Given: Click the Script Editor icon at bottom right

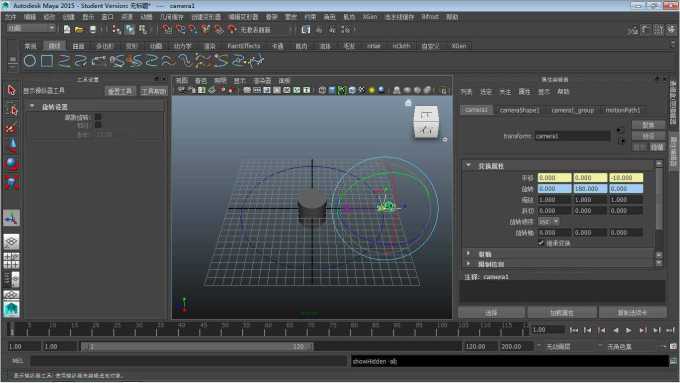Looking at the screenshot, I should 673,360.
